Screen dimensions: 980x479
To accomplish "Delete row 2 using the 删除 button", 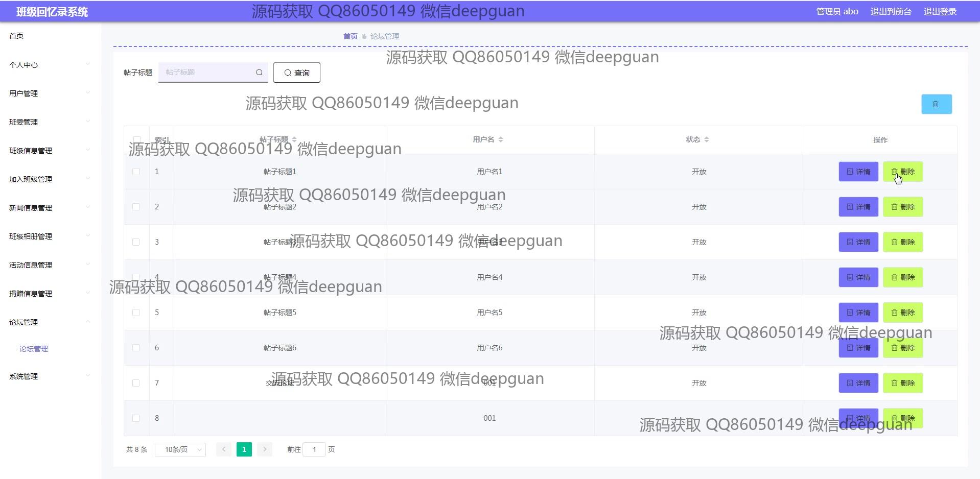I will 903,207.
